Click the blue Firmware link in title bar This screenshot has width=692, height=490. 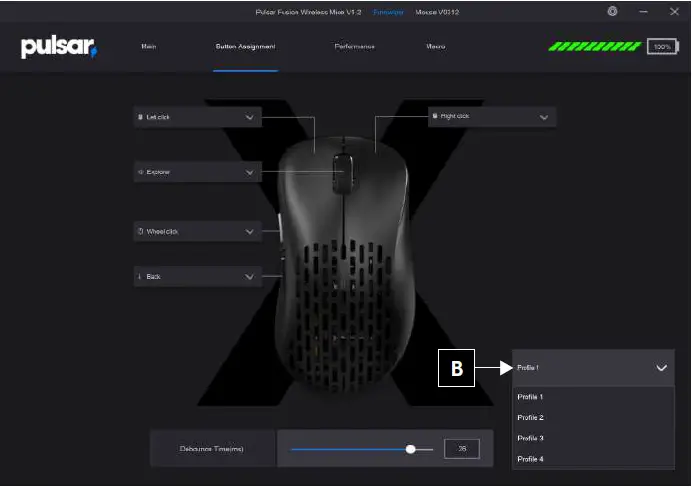point(388,12)
